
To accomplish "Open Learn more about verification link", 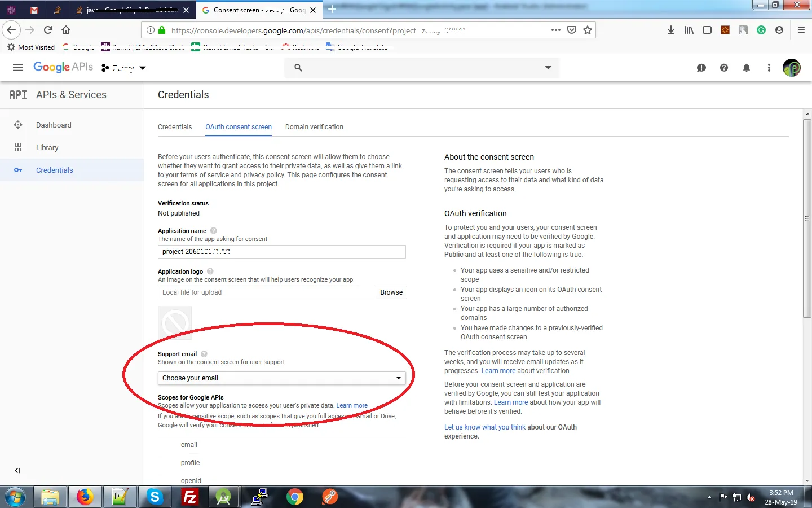I will coord(498,371).
